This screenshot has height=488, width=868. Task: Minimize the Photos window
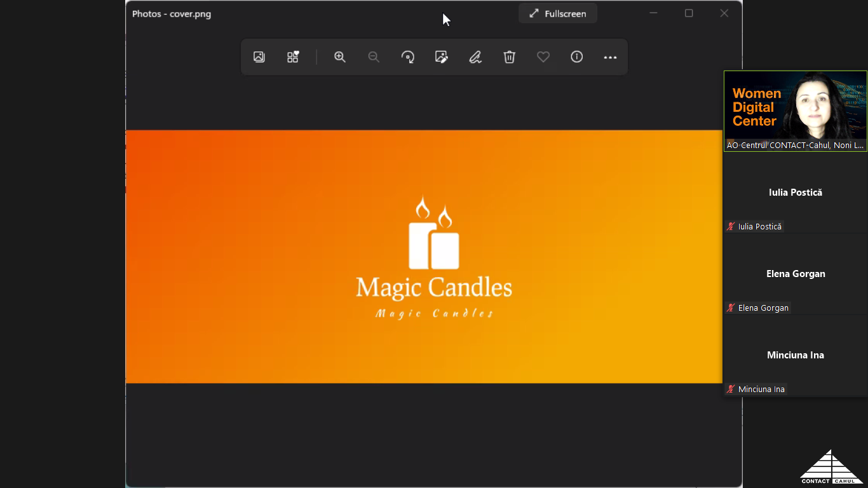pos(653,13)
